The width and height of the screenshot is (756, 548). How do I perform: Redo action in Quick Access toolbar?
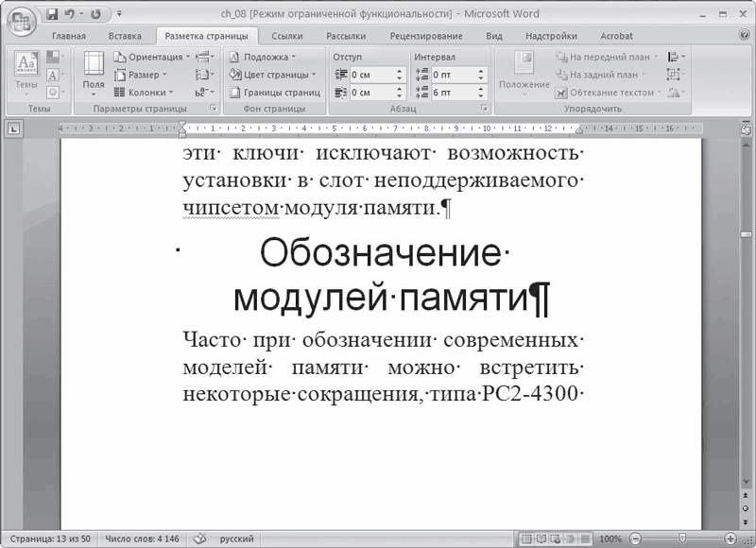pyautogui.click(x=96, y=14)
